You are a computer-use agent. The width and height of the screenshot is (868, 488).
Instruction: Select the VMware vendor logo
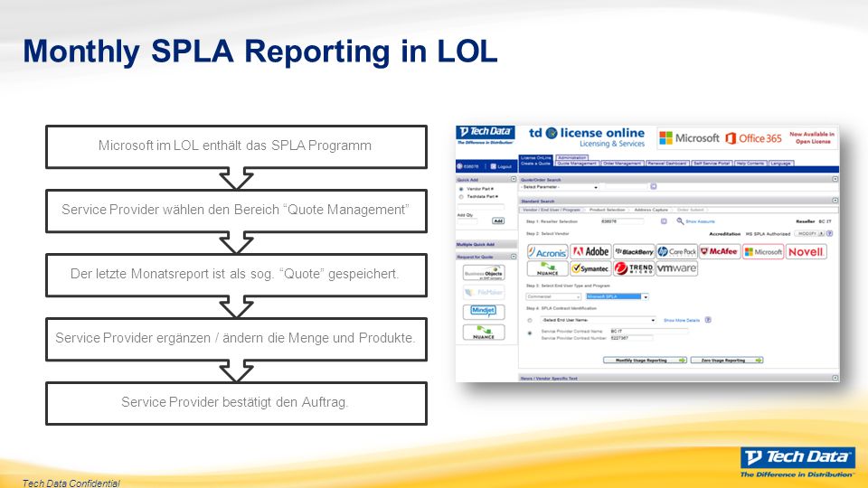pos(676,268)
